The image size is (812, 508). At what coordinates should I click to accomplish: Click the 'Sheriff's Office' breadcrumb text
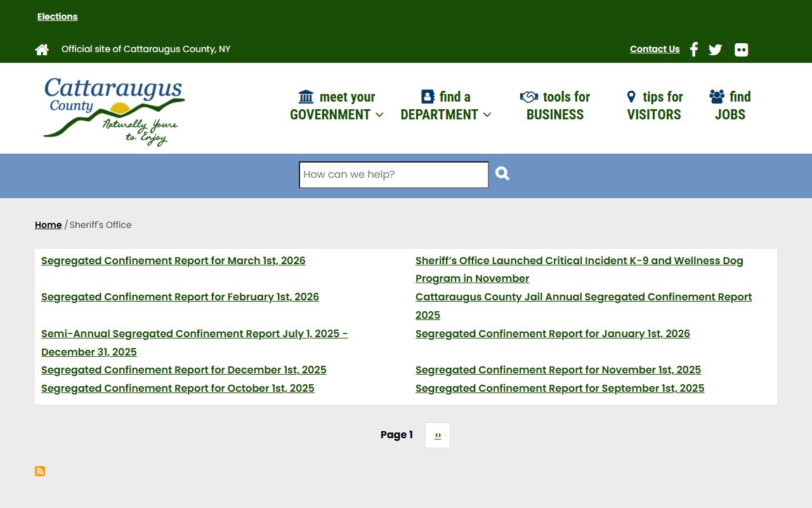point(101,225)
